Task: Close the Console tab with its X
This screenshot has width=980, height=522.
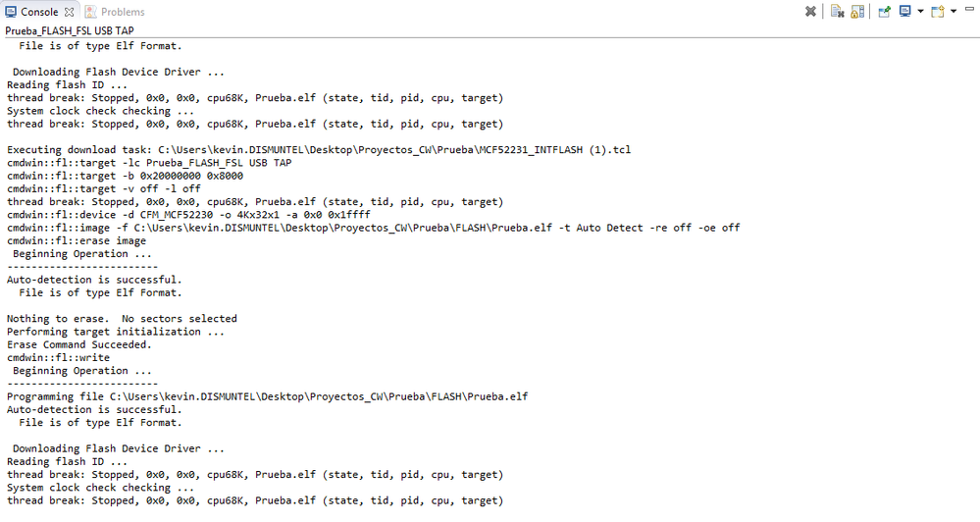Action: tap(70, 12)
